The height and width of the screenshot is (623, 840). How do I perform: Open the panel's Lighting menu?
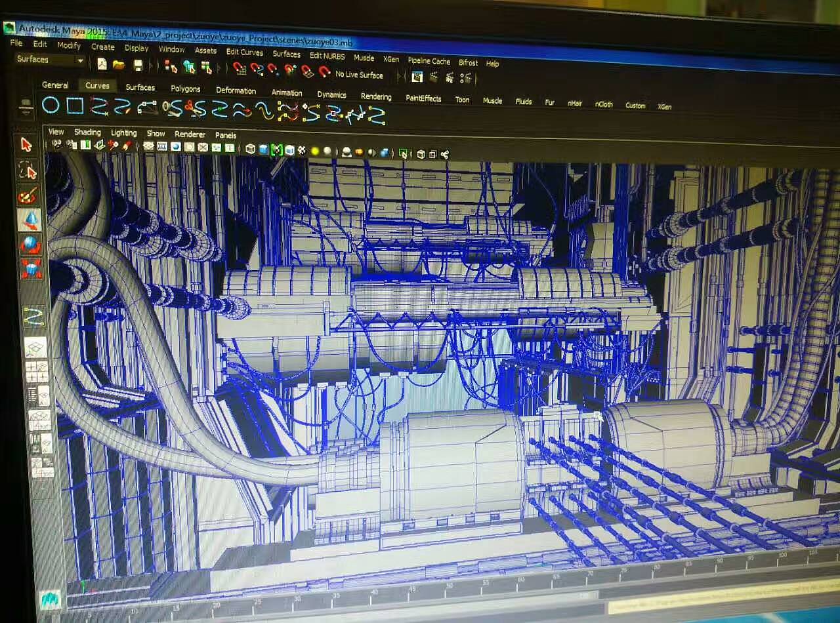point(124,133)
